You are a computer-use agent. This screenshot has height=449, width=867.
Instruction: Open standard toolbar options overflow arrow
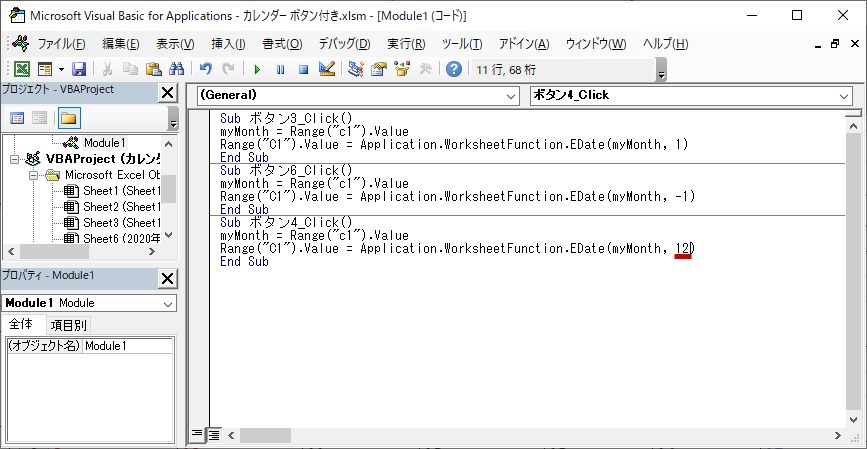pos(661,70)
